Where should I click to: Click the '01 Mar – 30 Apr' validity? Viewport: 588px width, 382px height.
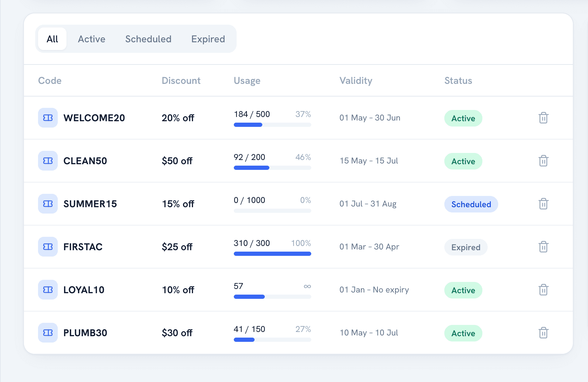pos(369,247)
